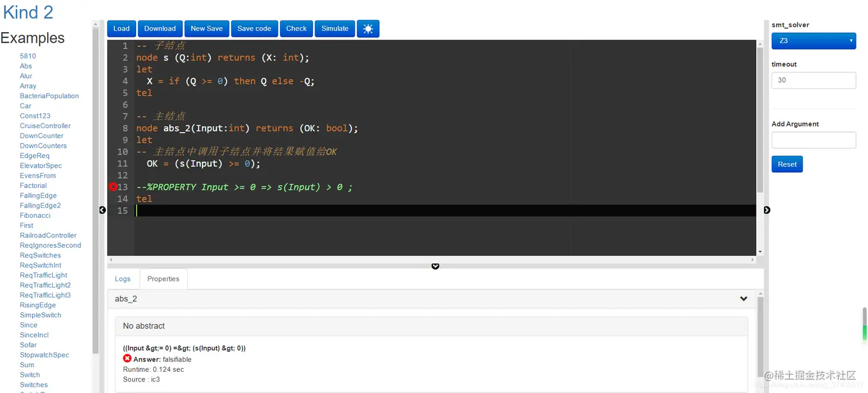Run the Check button
The image size is (868, 393).
pos(297,29)
